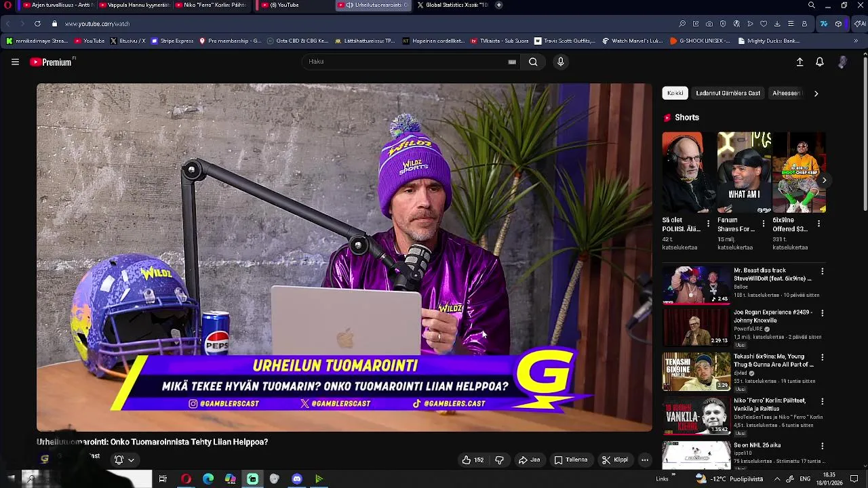This screenshot has width=868, height=488.
Task: Open browser heart bookmark icon in address bar
Action: (x=764, y=24)
